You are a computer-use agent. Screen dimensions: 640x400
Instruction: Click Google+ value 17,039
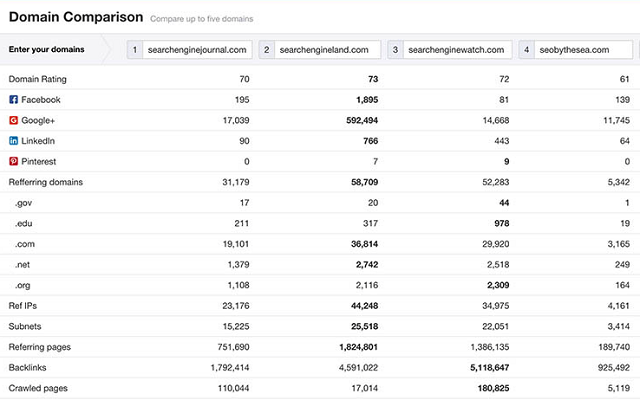click(236, 120)
